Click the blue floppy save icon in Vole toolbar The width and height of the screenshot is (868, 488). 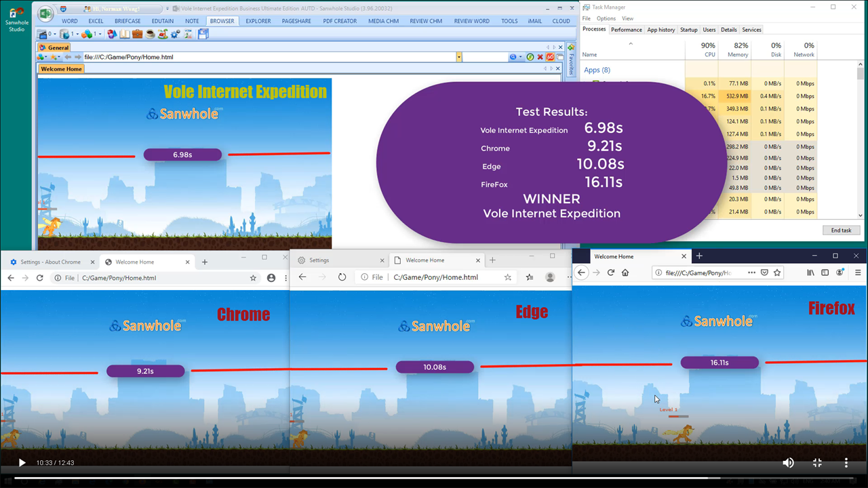coord(203,34)
